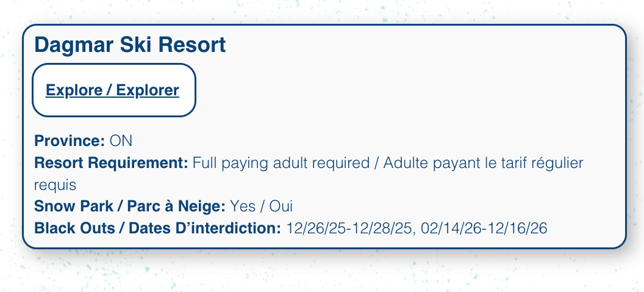Select the Resort Requirement label

[112, 163]
